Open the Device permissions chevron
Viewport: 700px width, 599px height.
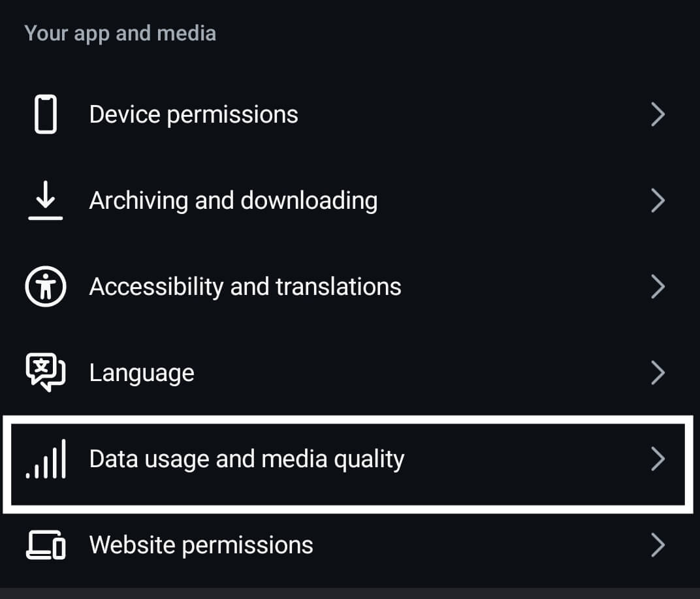coord(658,114)
